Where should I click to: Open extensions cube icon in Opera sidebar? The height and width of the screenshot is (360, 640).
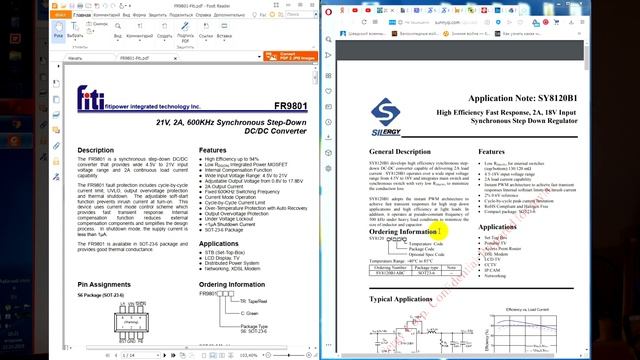[329, 153]
